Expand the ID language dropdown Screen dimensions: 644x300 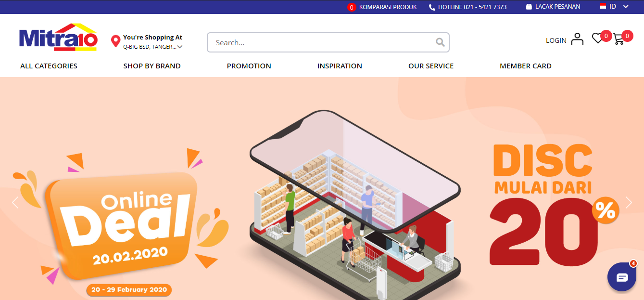pos(626,7)
